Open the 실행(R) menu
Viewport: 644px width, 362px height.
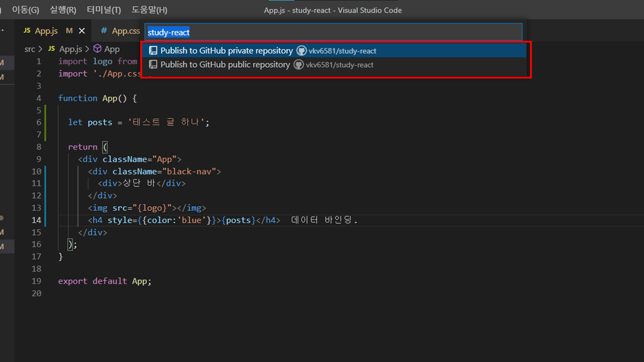pyautogui.click(x=63, y=10)
